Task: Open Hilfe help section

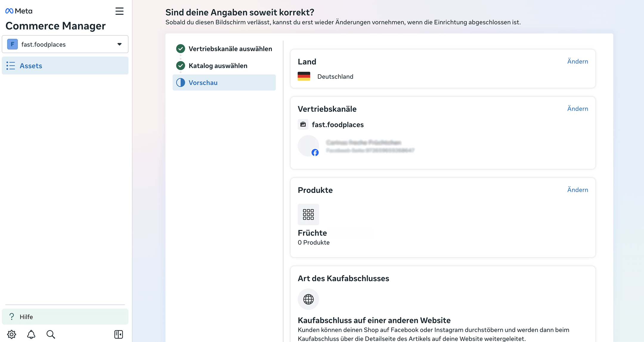Action: click(65, 317)
